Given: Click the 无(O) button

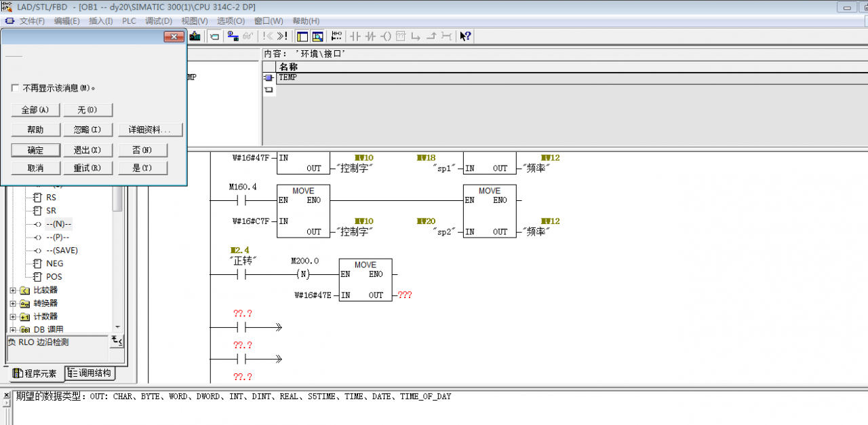Looking at the screenshot, I should (x=87, y=110).
